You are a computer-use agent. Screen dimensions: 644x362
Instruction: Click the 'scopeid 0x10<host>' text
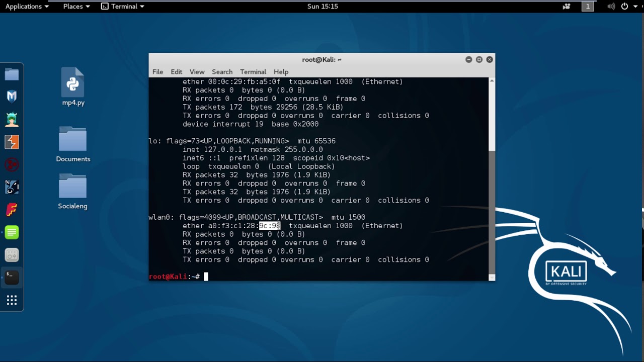[332, 158]
